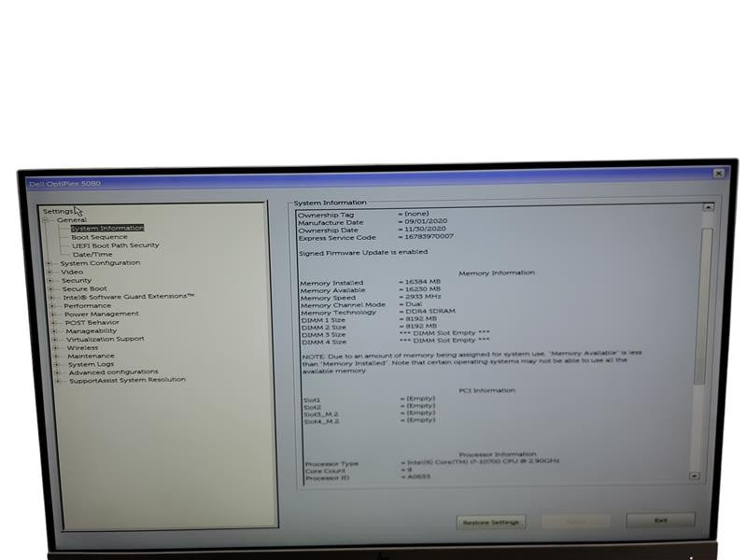
Task: Select System Information in the tree
Action: pos(107,228)
